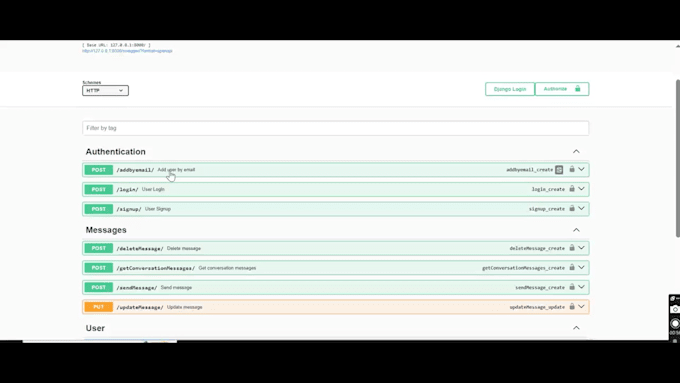Click the camera screenshot icon in recorder overlay
680x383 pixels.
[x=675, y=309]
